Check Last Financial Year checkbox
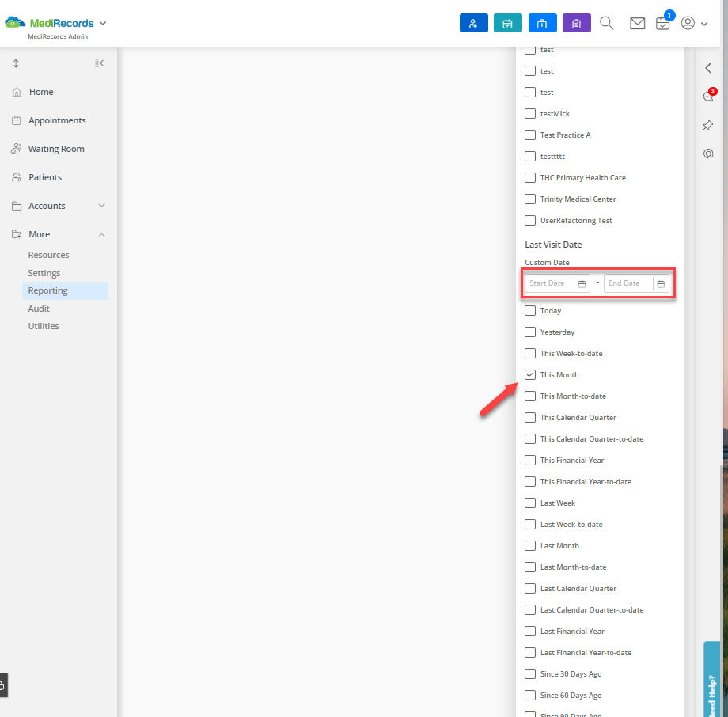Image resolution: width=728 pixels, height=717 pixels. (x=529, y=631)
